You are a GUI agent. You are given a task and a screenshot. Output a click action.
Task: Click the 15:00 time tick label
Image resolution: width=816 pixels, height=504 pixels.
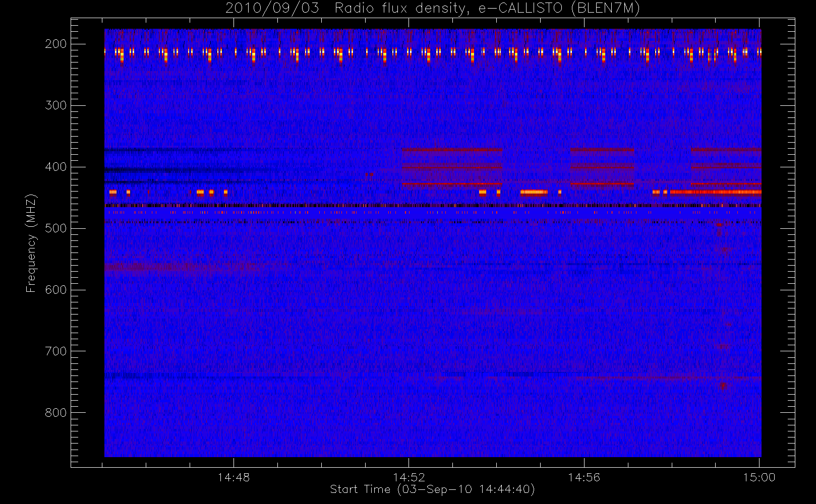pos(759,477)
